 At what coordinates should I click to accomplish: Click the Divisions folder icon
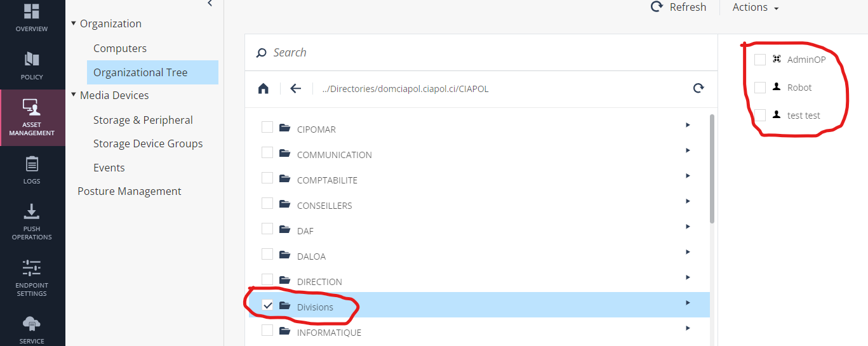click(285, 306)
